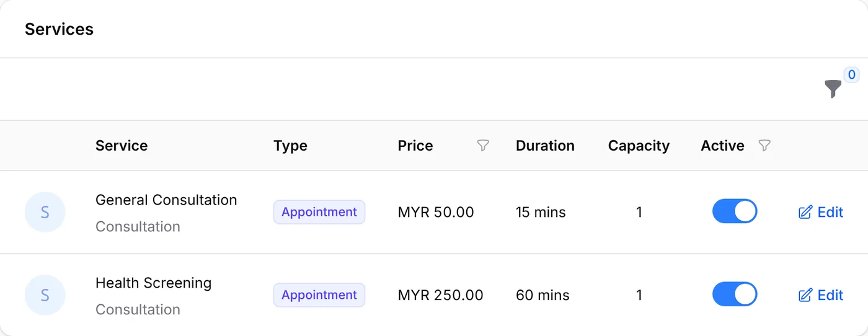
Task: Click the Services page heading
Action: (59, 29)
